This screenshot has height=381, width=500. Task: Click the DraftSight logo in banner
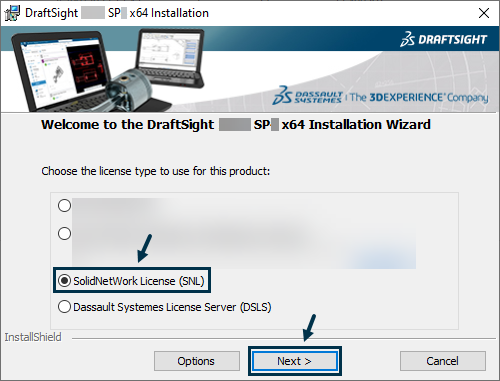[443, 39]
